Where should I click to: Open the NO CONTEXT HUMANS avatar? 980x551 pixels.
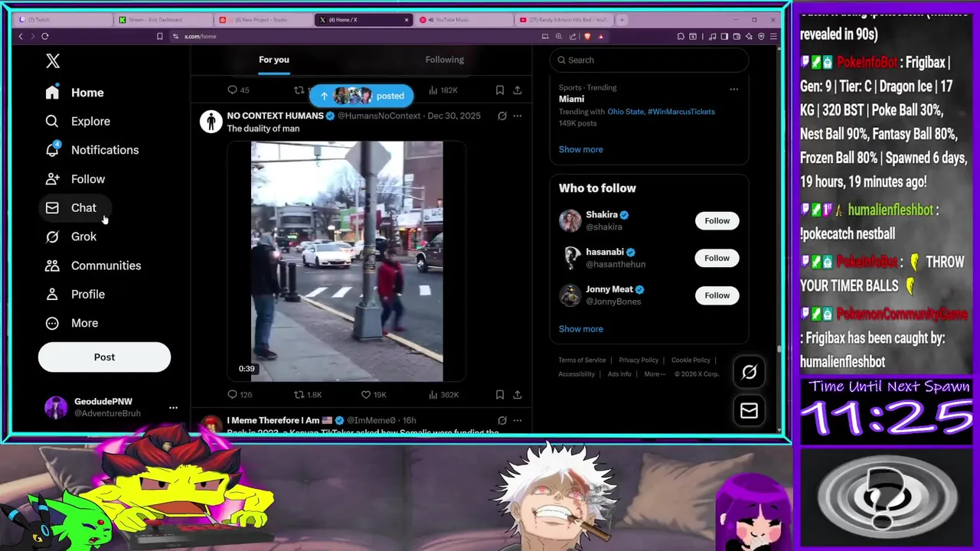211,121
